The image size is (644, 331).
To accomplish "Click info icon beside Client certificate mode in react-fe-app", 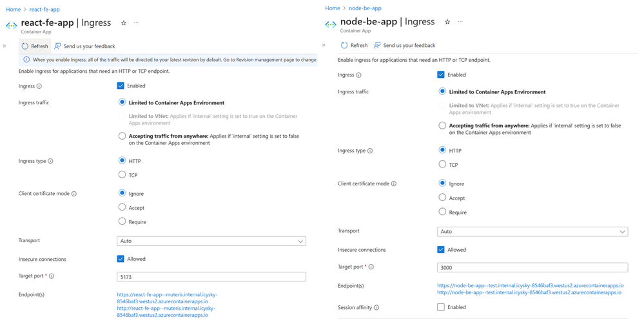I will pyautogui.click(x=74, y=194).
